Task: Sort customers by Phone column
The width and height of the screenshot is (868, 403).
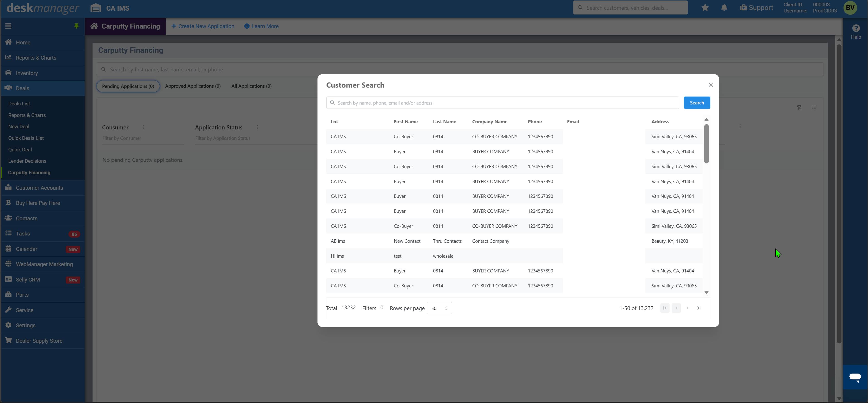Action: 535,121
